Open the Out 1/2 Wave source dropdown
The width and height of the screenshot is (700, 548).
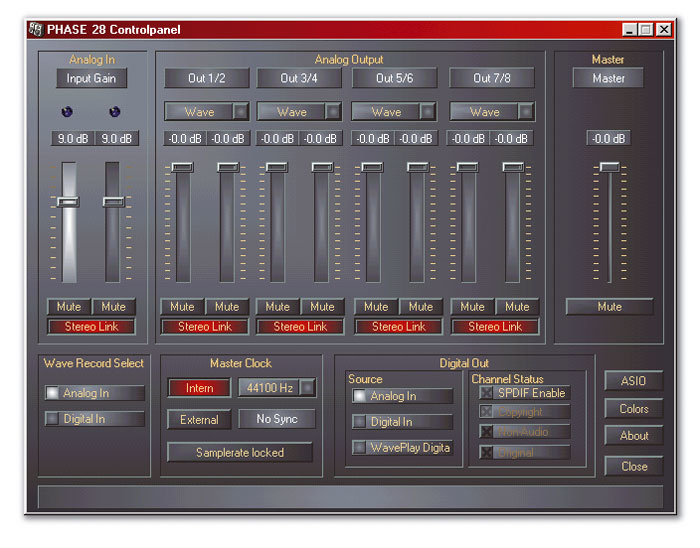tap(241, 112)
